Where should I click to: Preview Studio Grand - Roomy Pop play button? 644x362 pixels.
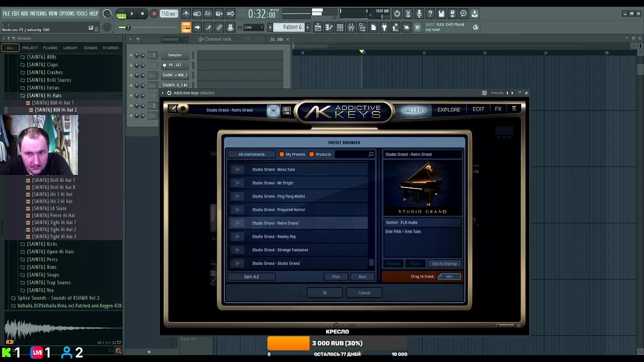tap(237, 236)
